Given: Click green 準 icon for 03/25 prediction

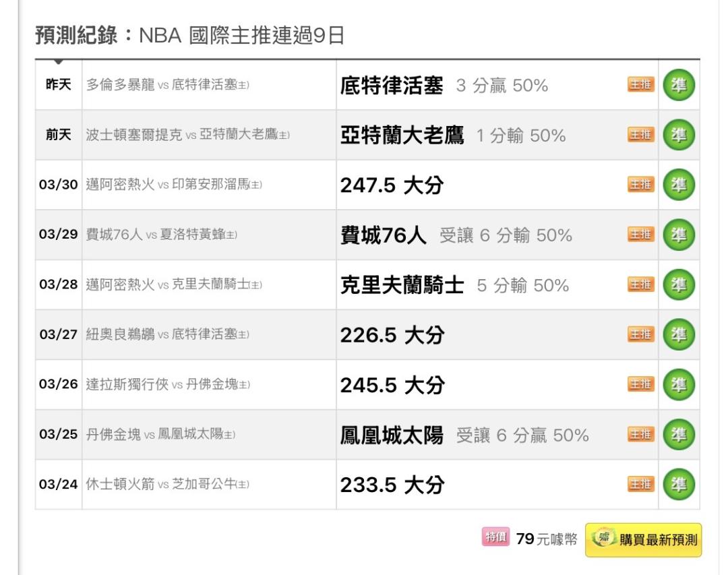Looking at the screenshot, I should pos(679,435).
